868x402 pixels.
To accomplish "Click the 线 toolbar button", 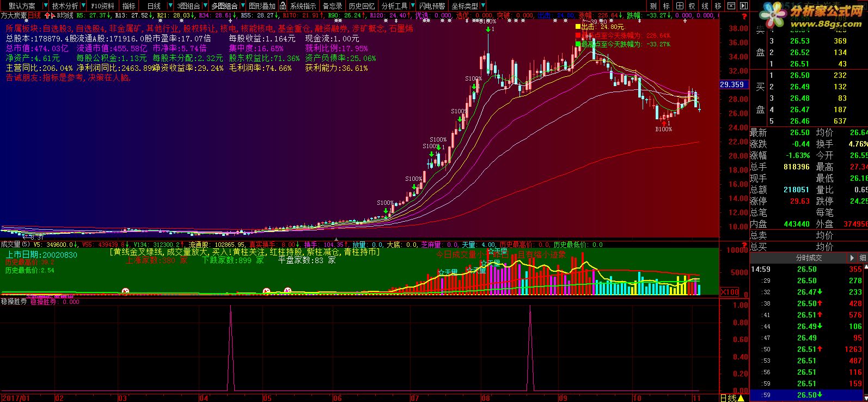I will pos(705,6).
